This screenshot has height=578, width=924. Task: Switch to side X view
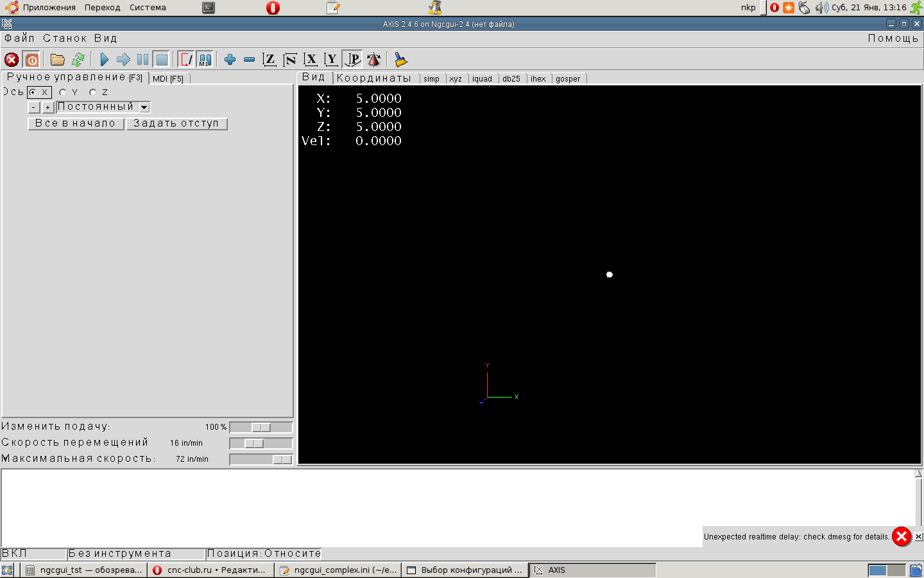coord(311,60)
